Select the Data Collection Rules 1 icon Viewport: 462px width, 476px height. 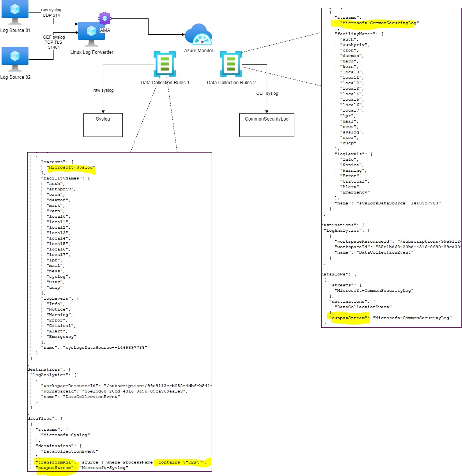point(165,64)
